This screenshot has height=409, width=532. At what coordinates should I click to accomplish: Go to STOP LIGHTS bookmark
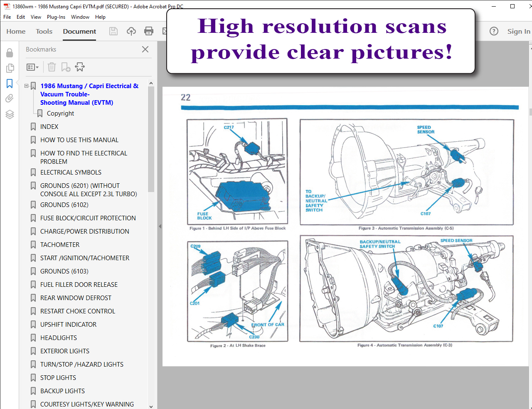[58, 378]
